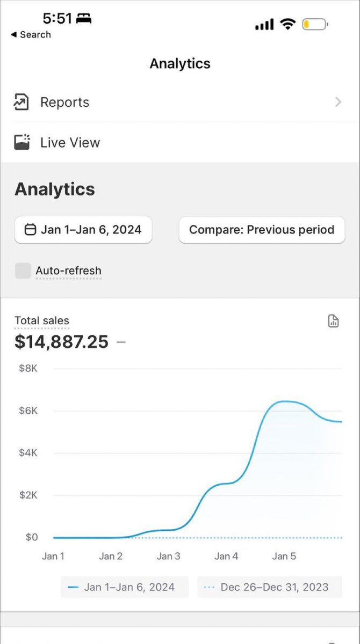
Task: Click the Jan 5 axis label
Action: tap(284, 556)
